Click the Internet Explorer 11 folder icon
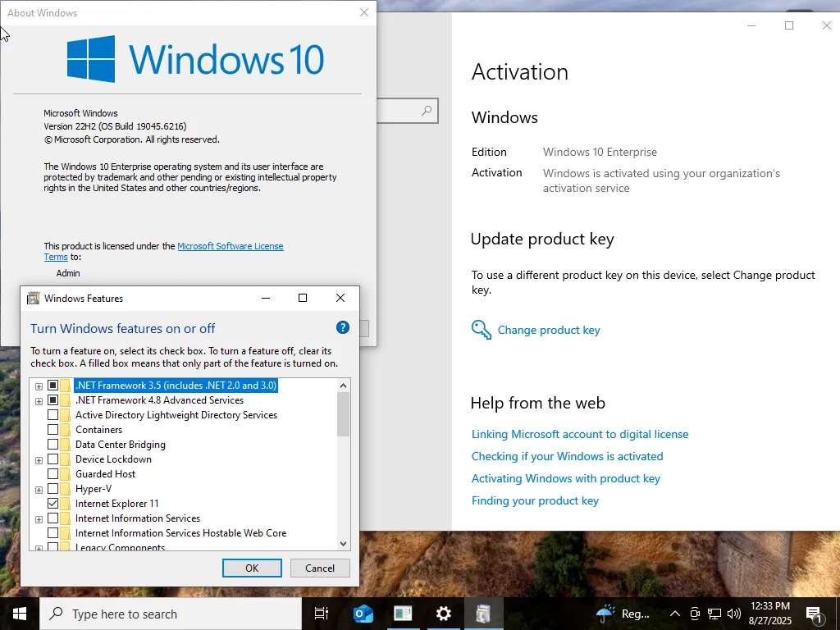 [x=66, y=504]
